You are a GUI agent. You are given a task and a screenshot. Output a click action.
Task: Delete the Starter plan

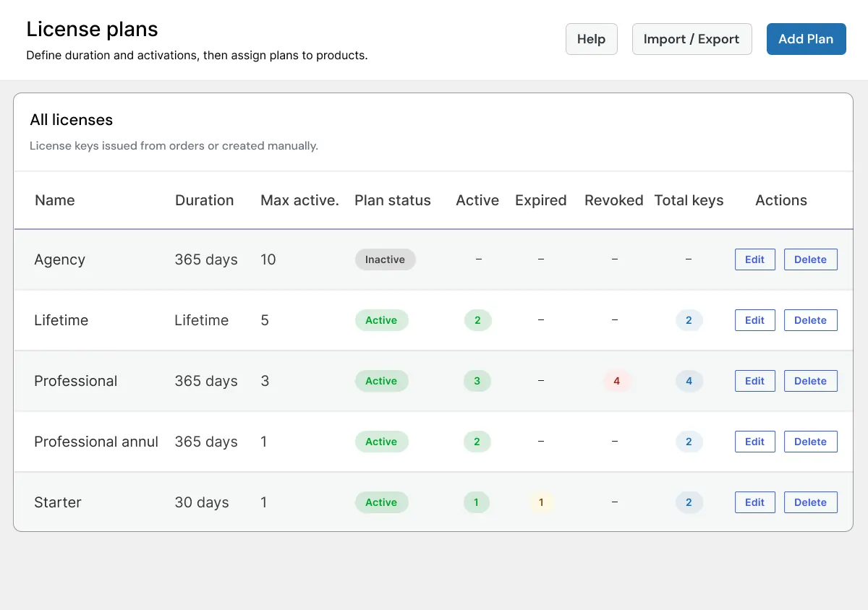click(x=810, y=502)
